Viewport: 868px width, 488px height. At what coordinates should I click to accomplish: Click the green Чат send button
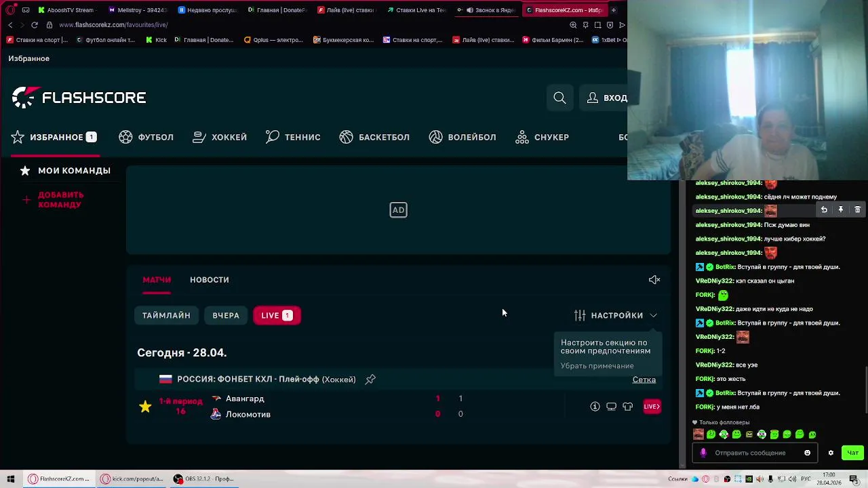coord(852,453)
